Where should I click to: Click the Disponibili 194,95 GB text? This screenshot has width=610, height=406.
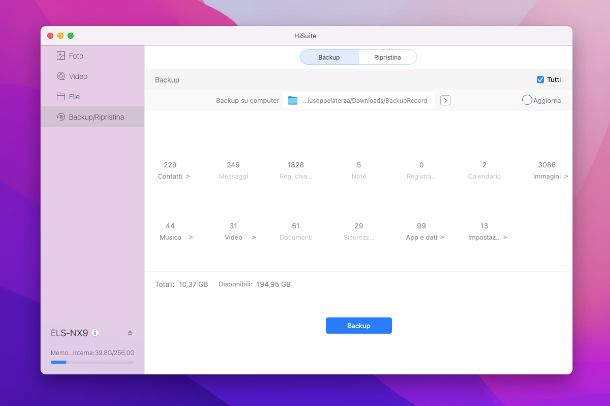click(x=254, y=284)
